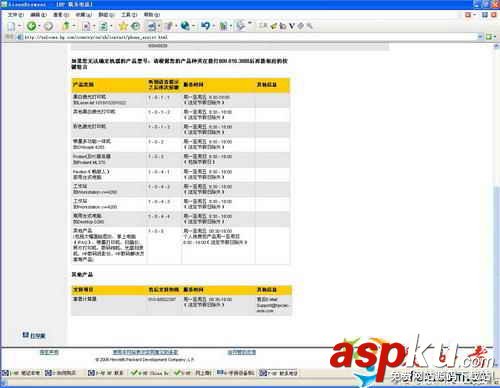Open the 帮助(H) menu
Screen dimensions: 500x388
152,15
